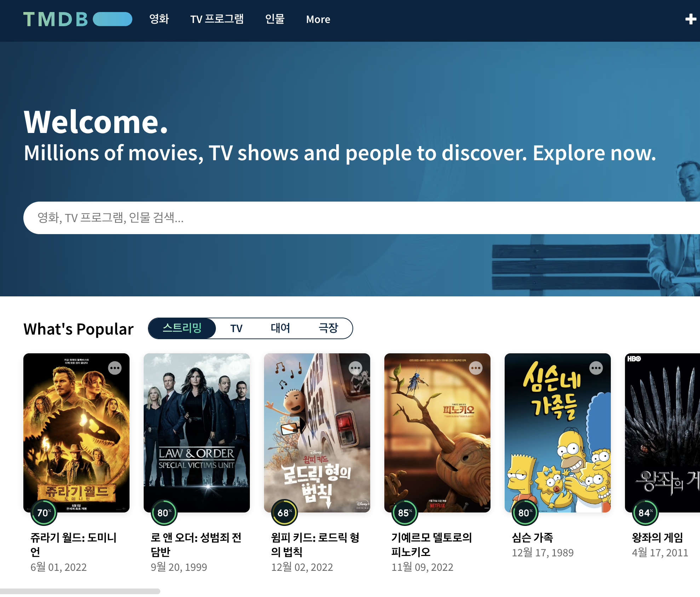Switch popular filter to 대여

[280, 328]
